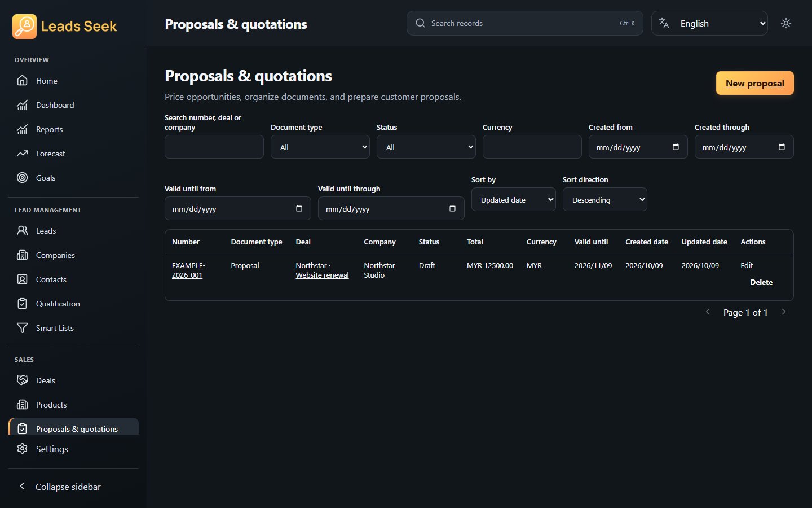Click the Collapse sidebar label
This screenshot has height=508, width=812.
point(68,487)
